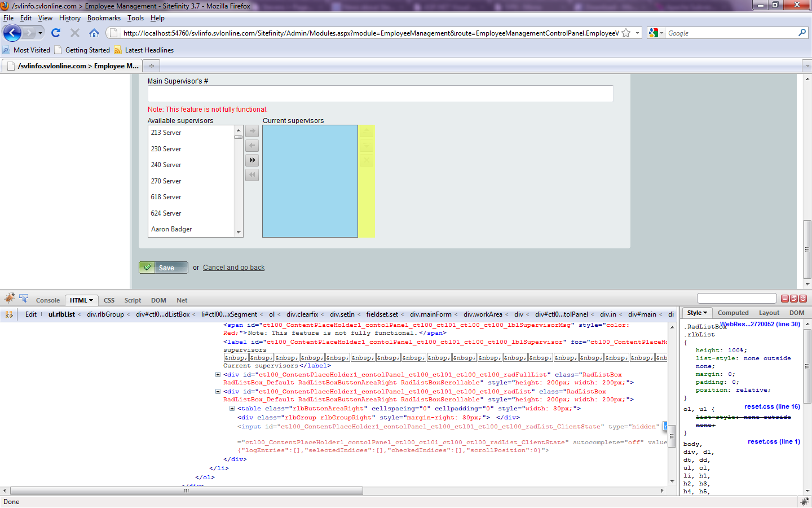This screenshot has height=508, width=812.
Task: Focus the Main Supervisor's # text field
Action: point(380,94)
